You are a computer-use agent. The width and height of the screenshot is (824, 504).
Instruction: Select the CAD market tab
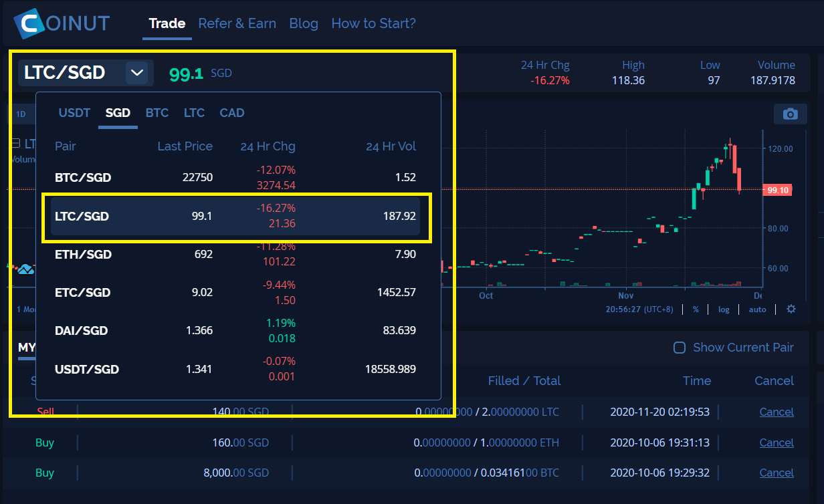tap(232, 113)
